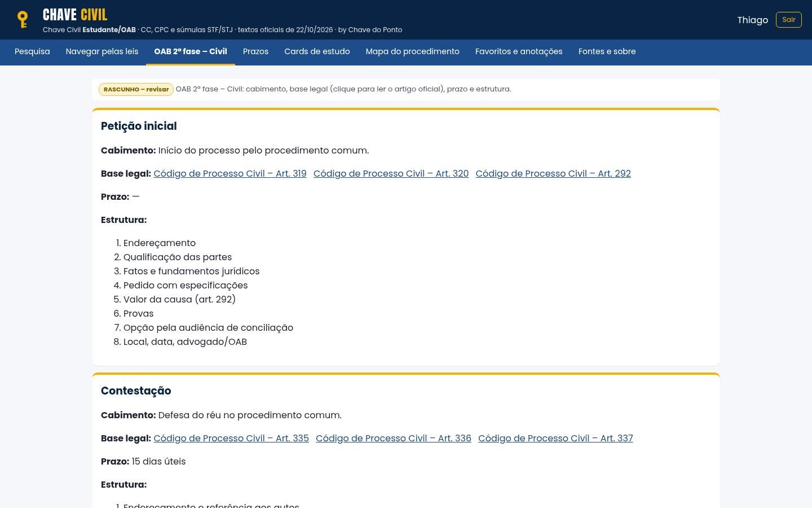Go to Navegar pelas leis tab
This screenshot has width=812, height=508.
[x=102, y=51]
